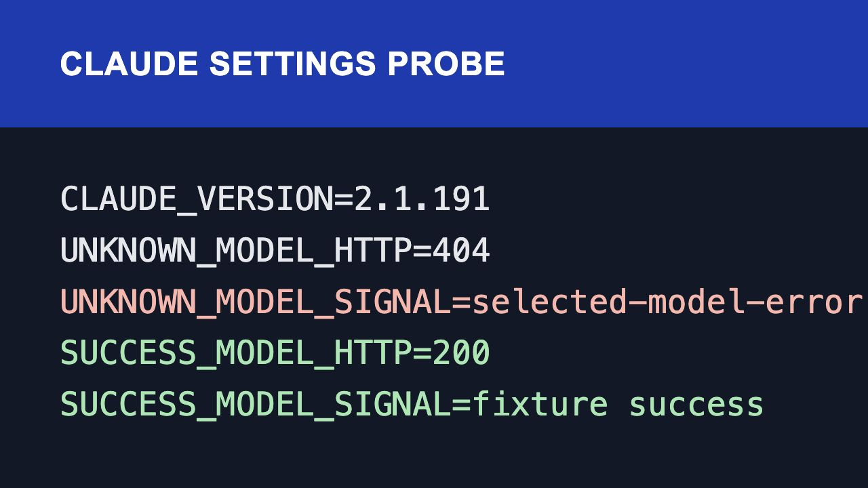Select the 200 status code value
Viewport: 868px width, 488px height.
(461, 353)
